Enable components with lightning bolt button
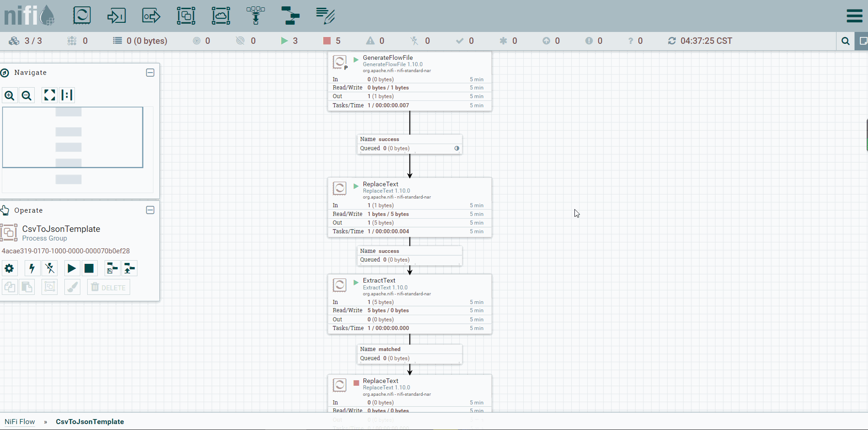The width and height of the screenshot is (868, 430). tap(32, 268)
